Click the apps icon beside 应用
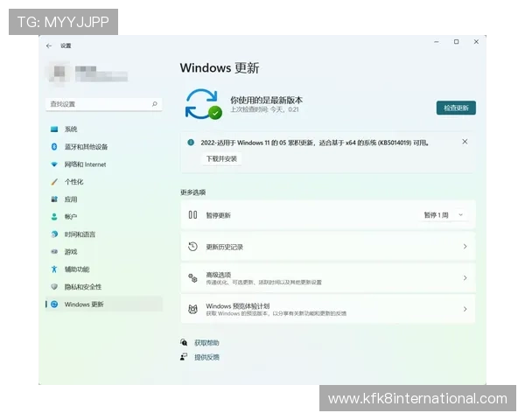 [x=54, y=199]
